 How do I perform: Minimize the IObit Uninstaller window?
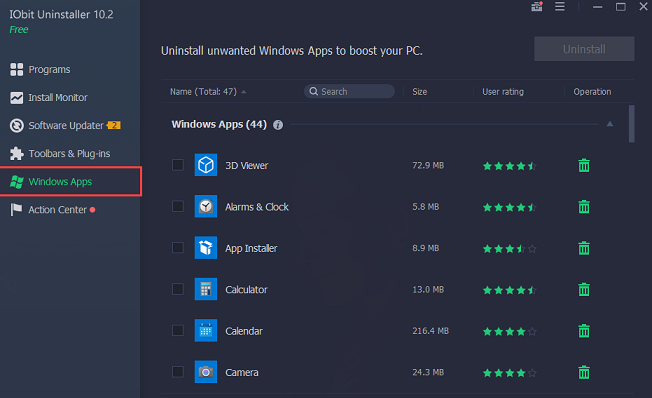click(x=598, y=7)
